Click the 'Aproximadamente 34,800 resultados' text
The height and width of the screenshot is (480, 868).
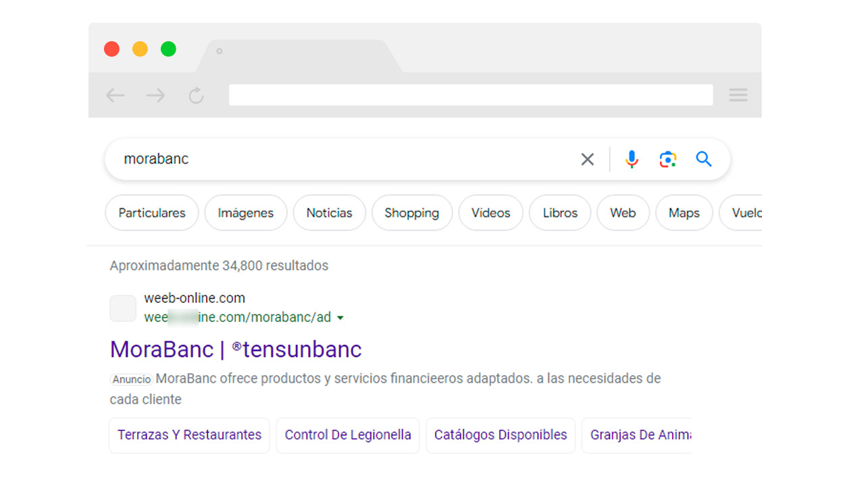coord(220,266)
